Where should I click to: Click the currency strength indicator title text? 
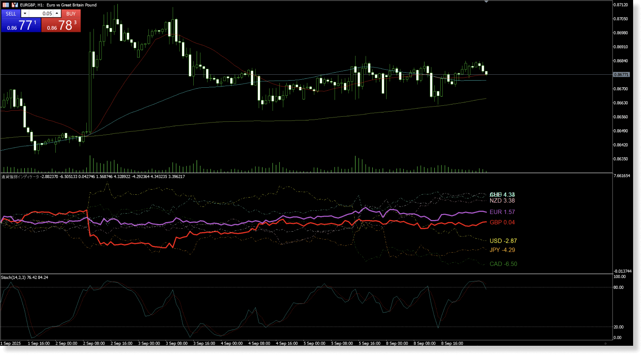click(19, 177)
